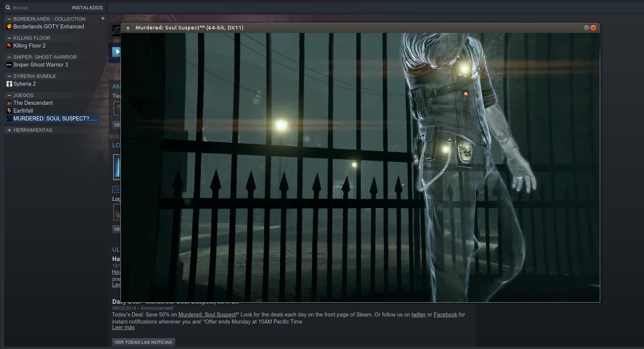
Task: Collapse the BORDERLANDS - COLLECTION category
Action: point(9,19)
